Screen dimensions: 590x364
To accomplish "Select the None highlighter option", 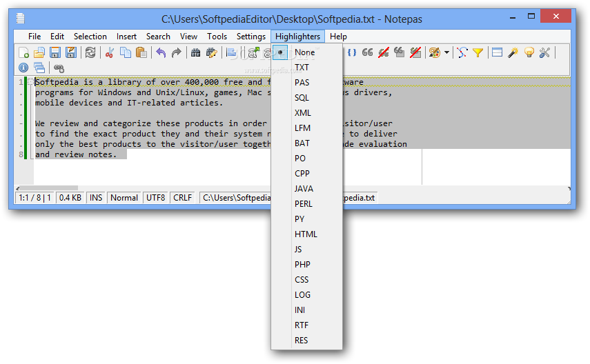I will tap(306, 52).
